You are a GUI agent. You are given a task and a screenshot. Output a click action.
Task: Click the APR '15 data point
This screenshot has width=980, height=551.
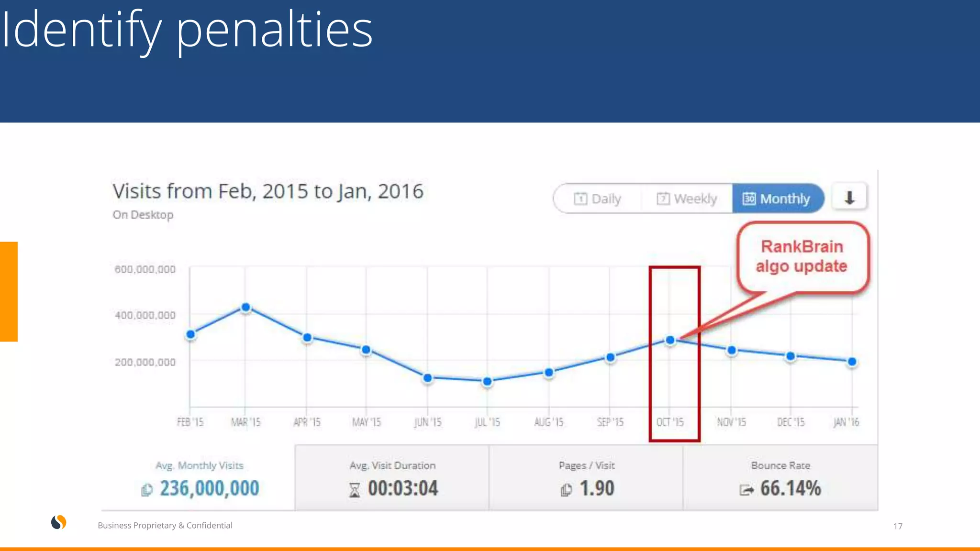point(307,338)
